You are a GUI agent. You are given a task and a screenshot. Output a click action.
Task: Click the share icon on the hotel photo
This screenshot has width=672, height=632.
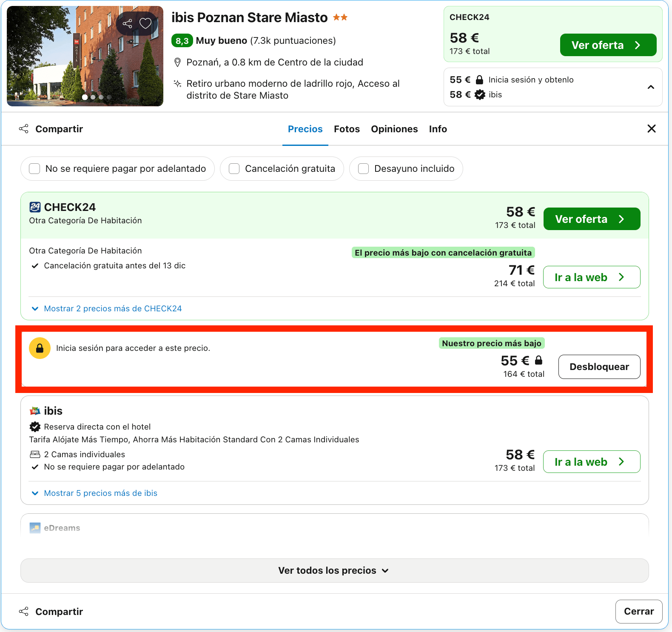(127, 24)
